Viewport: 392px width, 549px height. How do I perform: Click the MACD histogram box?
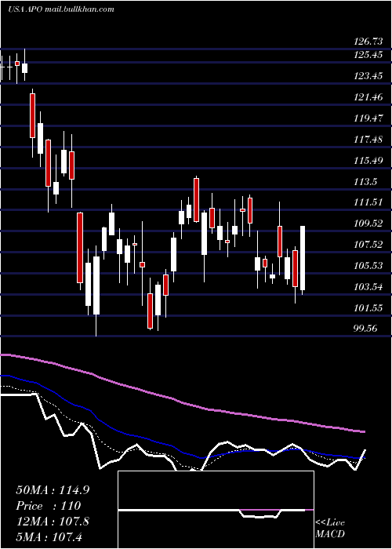(216, 510)
